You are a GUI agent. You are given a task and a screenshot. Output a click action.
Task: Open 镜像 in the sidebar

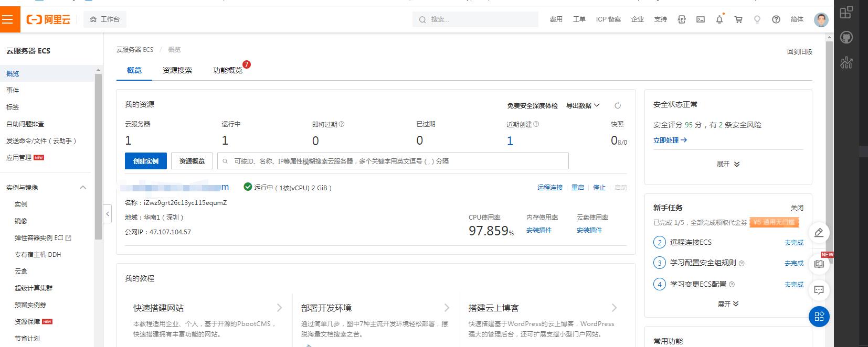pos(21,221)
